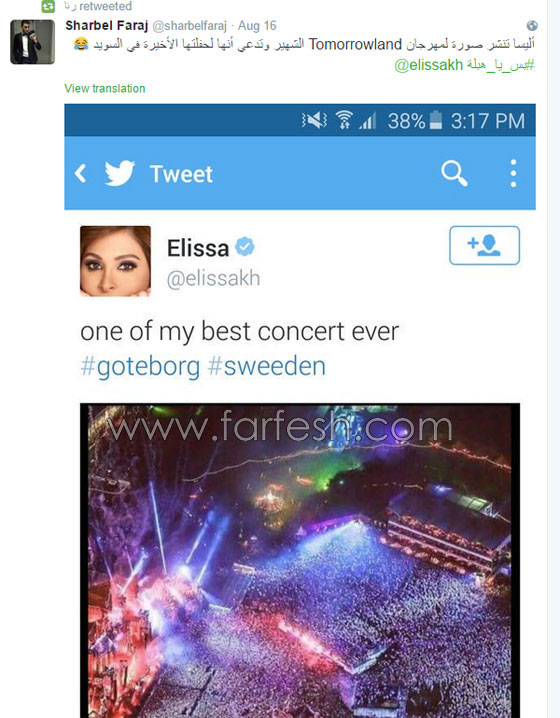Click the Wi-Fi status icon

pyautogui.click(x=344, y=120)
